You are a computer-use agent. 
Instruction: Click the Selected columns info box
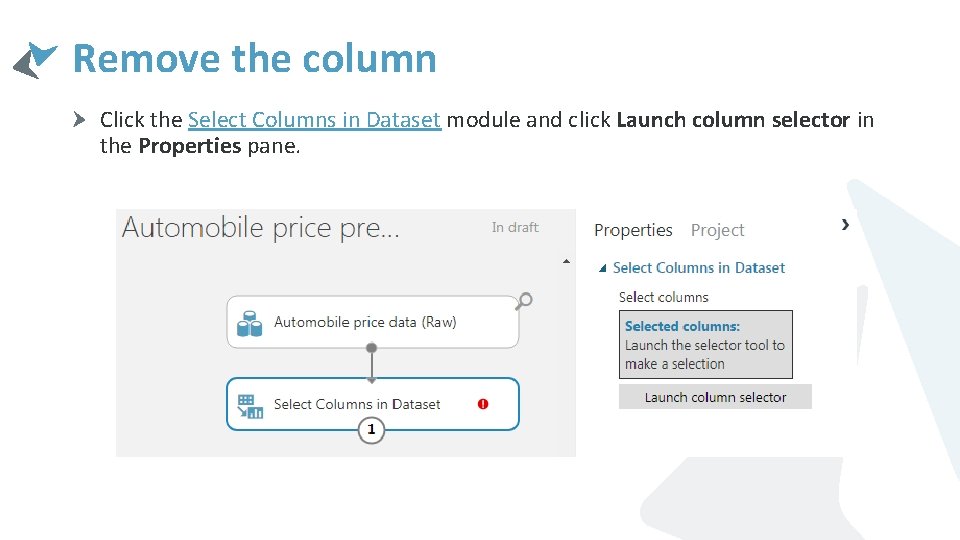coord(706,344)
